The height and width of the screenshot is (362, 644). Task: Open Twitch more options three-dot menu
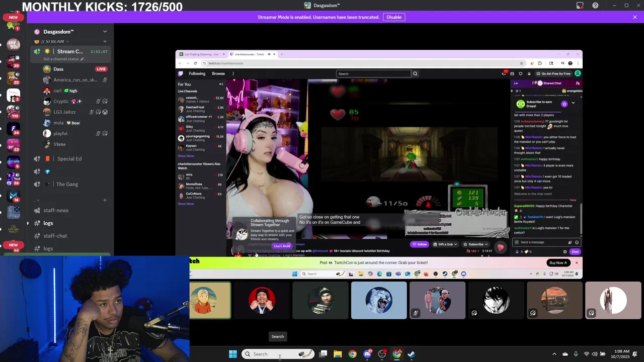click(233, 74)
